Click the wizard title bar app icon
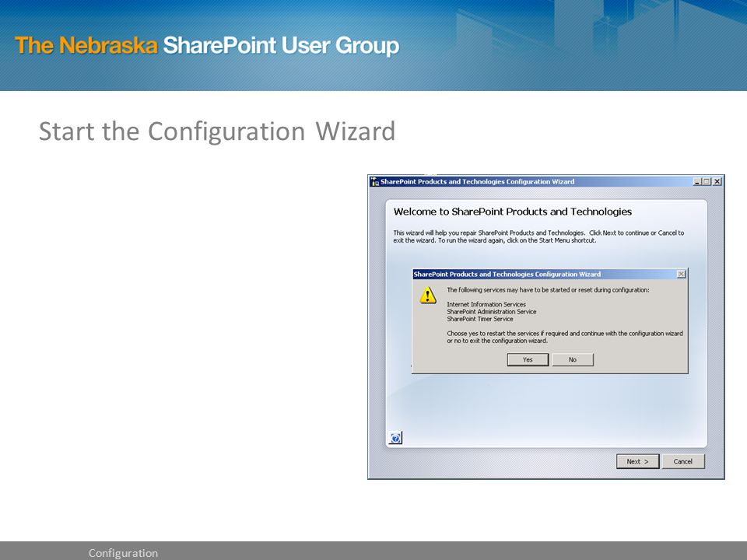Image resolution: width=747 pixels, height=560 pixels. pyautogui.click(x=374, y=181)
